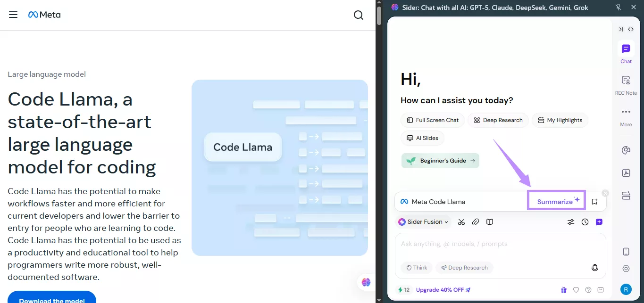This screenshot has width=644, height=303.
Task: Attach a file with the paperclip icon
Action: pos(476,222)
